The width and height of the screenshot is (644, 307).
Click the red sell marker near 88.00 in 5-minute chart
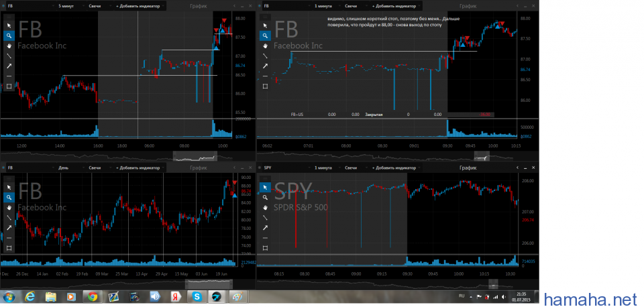tap(224, 21)
